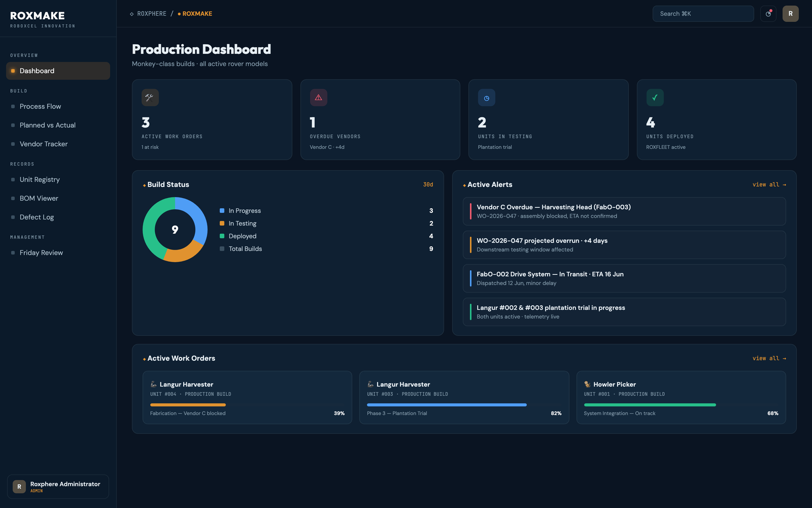The width and height of the screenshot is (812, 508).
Task: Open Overdue Vendors stat card
Action: pyautogui.click(x=380, y=119)
